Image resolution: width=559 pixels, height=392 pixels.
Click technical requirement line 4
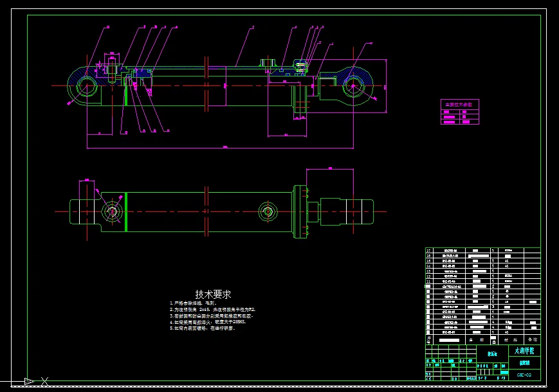coord(208,322)
